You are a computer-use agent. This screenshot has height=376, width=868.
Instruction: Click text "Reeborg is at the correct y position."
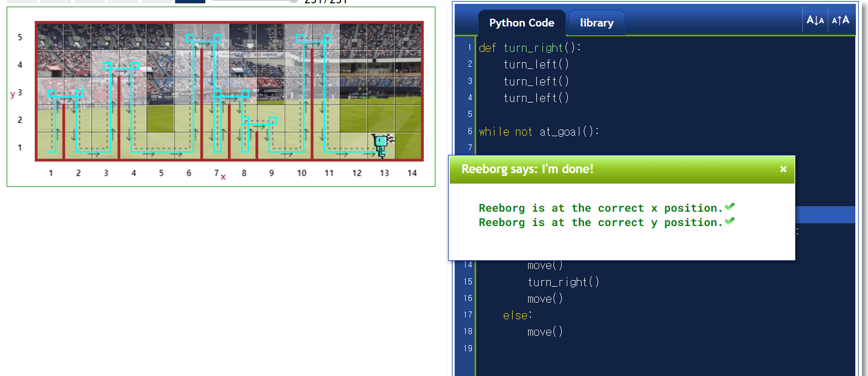click(600, 222)
